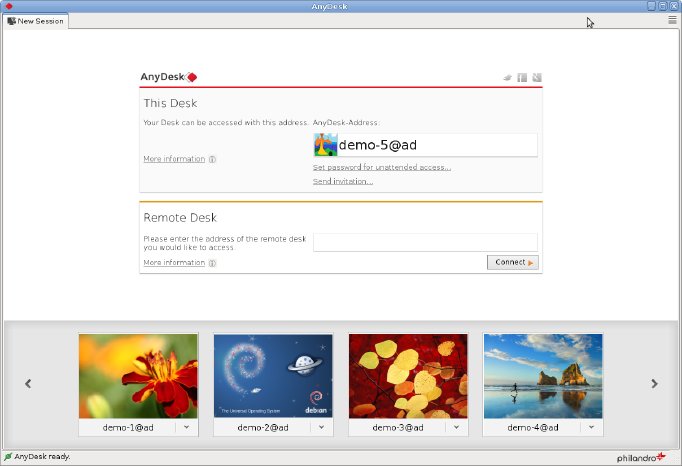
Task: Close the AnyDesk window
Action: [674, 6]
